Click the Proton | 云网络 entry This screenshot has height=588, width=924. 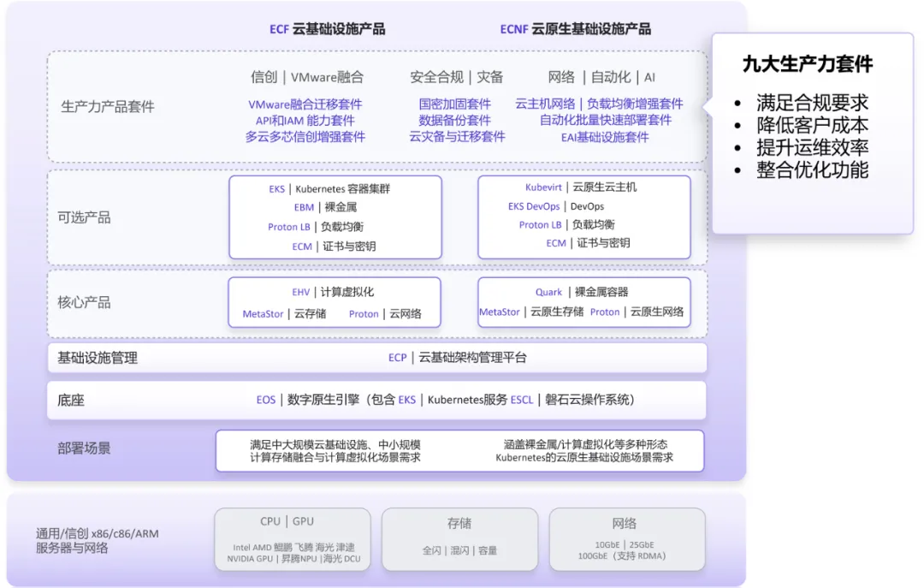[385, 314]
